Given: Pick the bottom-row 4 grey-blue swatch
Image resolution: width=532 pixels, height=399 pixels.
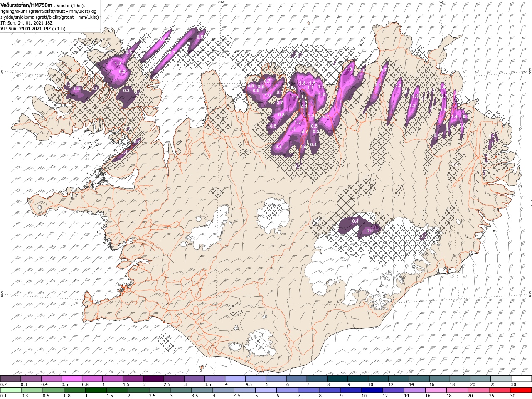Looking at the screenshot, I should tap(223, 390).
